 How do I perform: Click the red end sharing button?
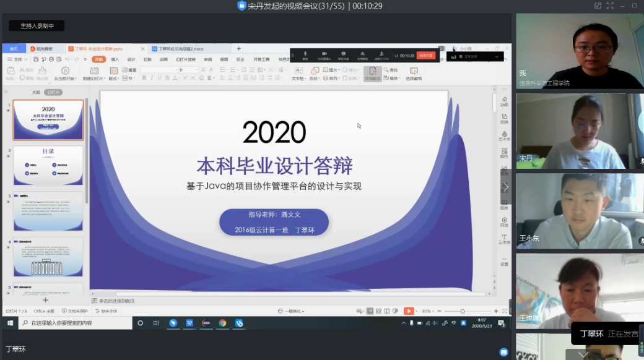426,55
